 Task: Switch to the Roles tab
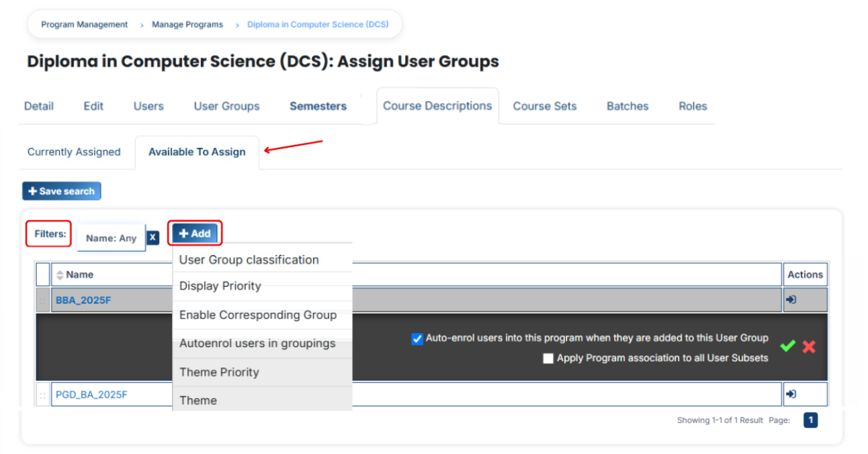tap(693, 106)
